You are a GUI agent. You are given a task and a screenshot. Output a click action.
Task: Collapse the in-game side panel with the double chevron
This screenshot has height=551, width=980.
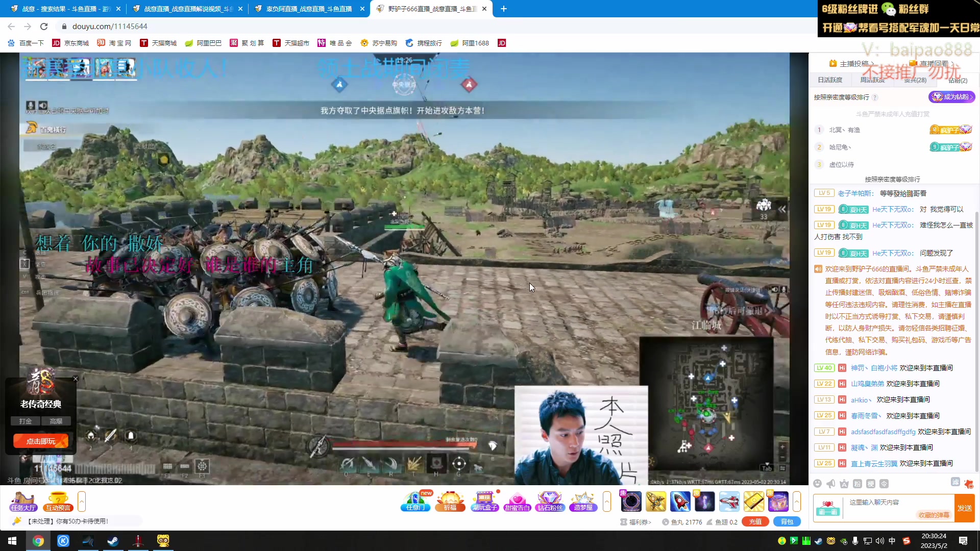point(782,209)
